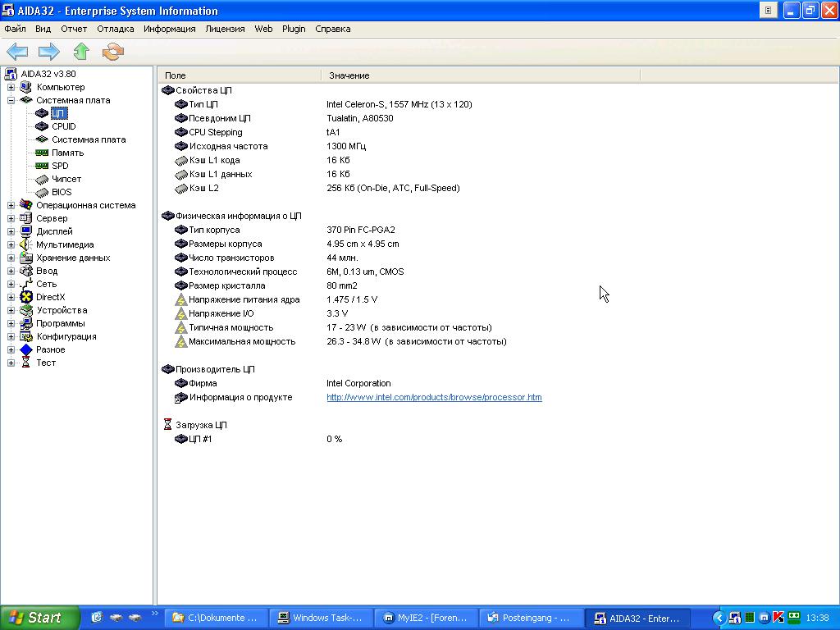Refresh the page with the orange arrows icon

pyautogui.click(x=113, y=52)
